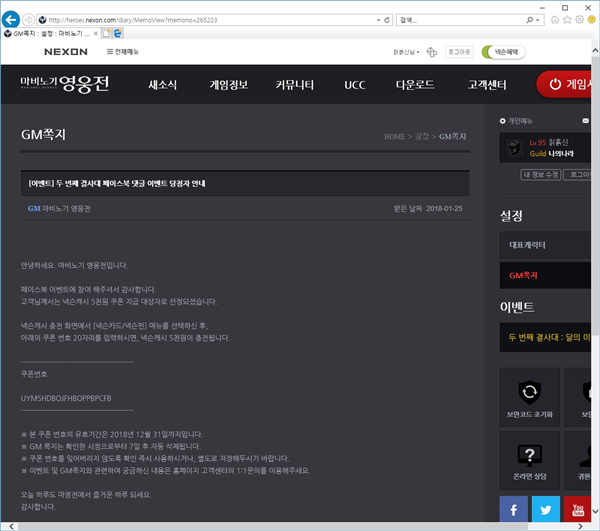Expand the user nickname dropdown in header
Viewport: 600px width, 531px height.
(406, 52)
